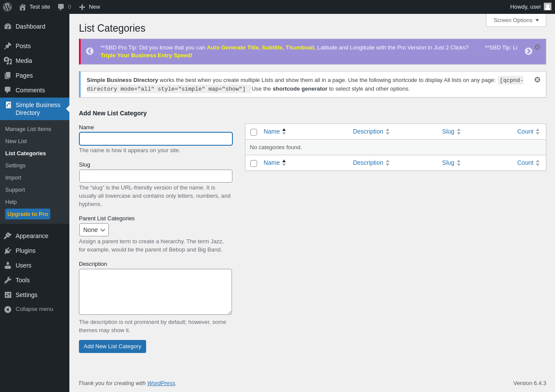Show previous SBD tip with left arrow

[90, 51]
